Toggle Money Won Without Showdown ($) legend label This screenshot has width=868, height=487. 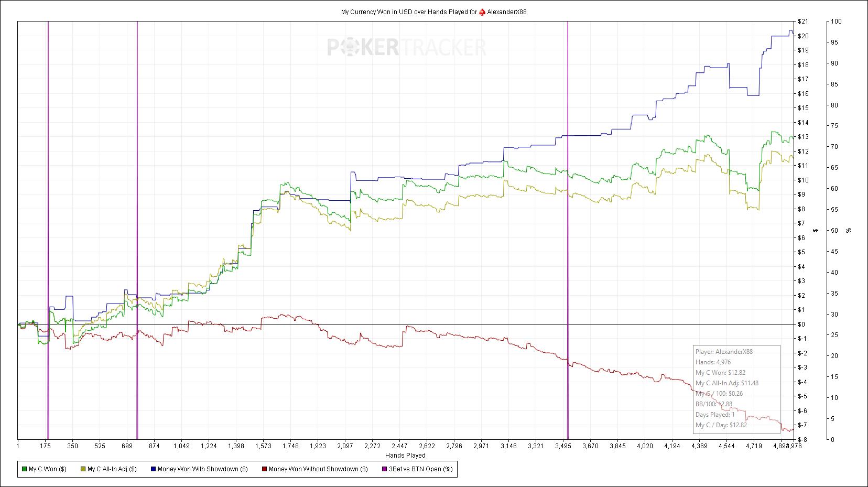click(318, 469)
